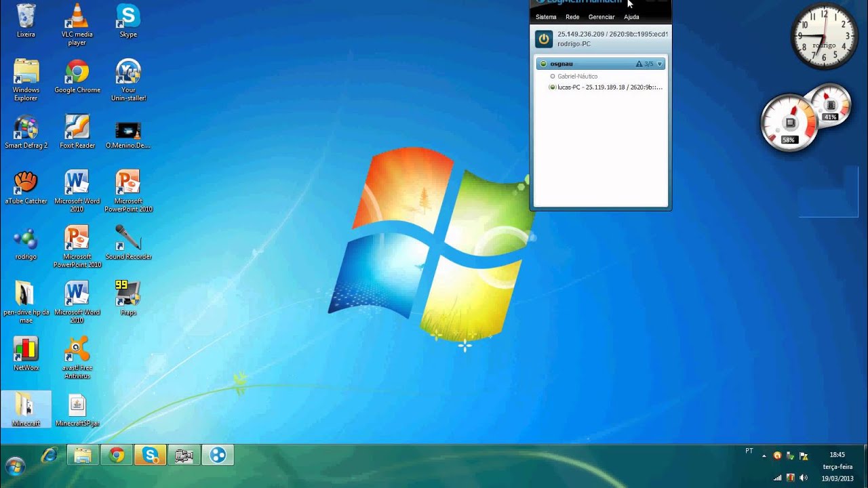Select the Your Uninstaller shortcut
This screenshot has width=868, height=488.
(x=128, y=80)
